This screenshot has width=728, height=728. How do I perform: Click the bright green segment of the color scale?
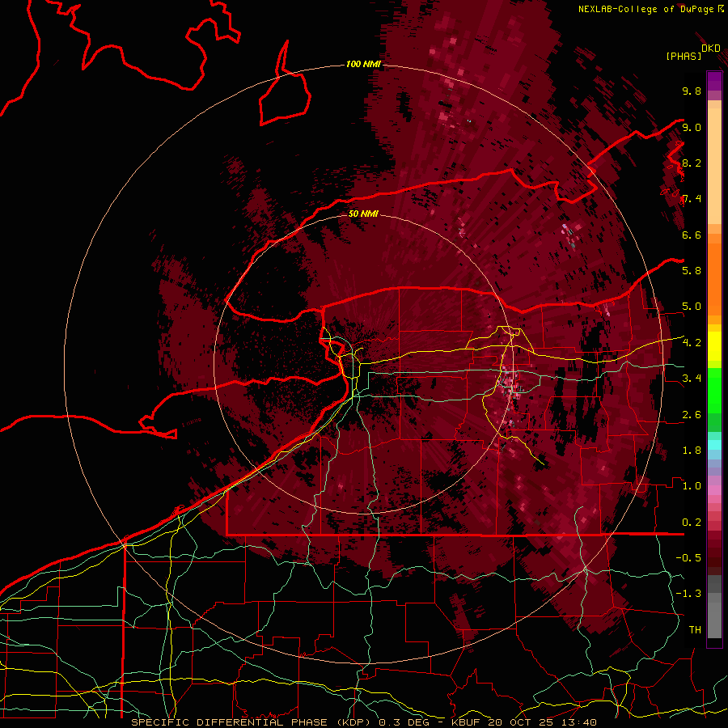(x=714, y=391)
